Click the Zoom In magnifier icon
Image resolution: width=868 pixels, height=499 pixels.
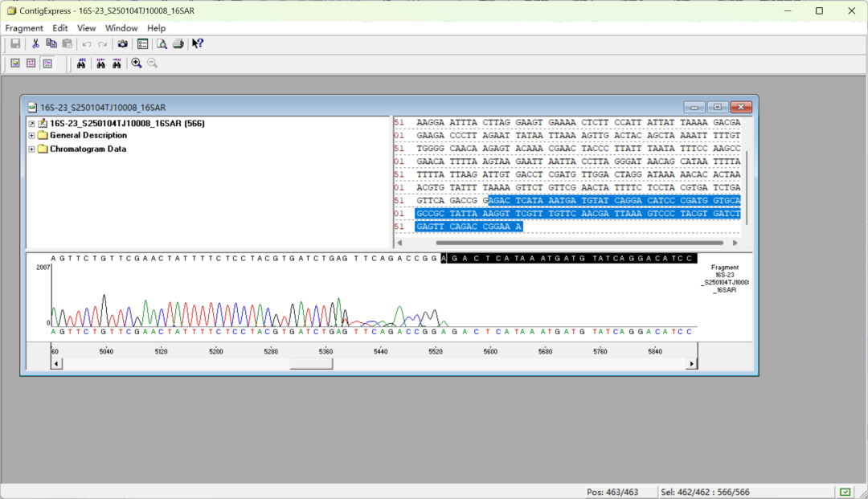[x=136, y=63]
